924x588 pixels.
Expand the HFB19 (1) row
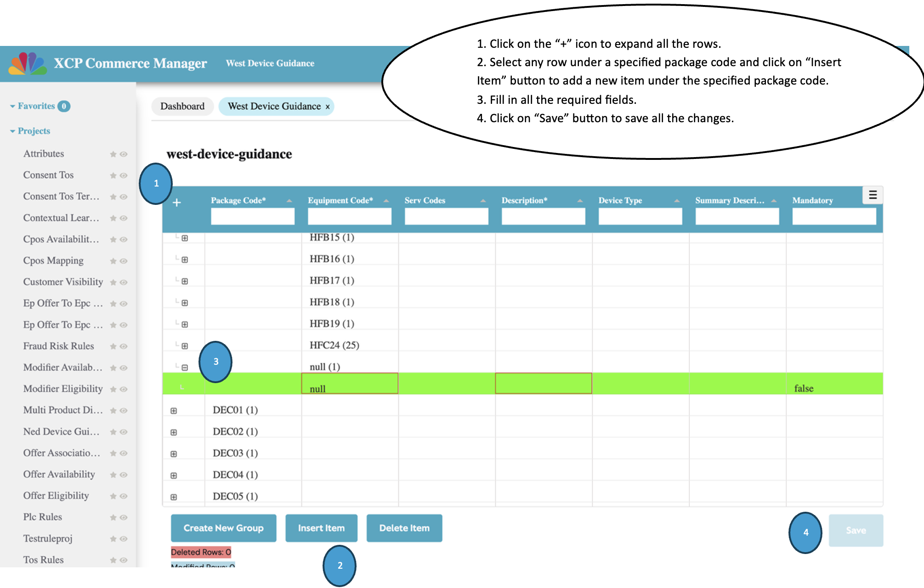point(185,324)
